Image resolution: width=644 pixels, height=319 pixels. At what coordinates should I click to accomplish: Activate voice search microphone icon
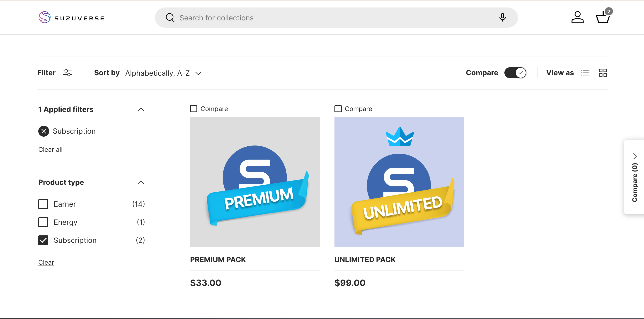point(502,17)
